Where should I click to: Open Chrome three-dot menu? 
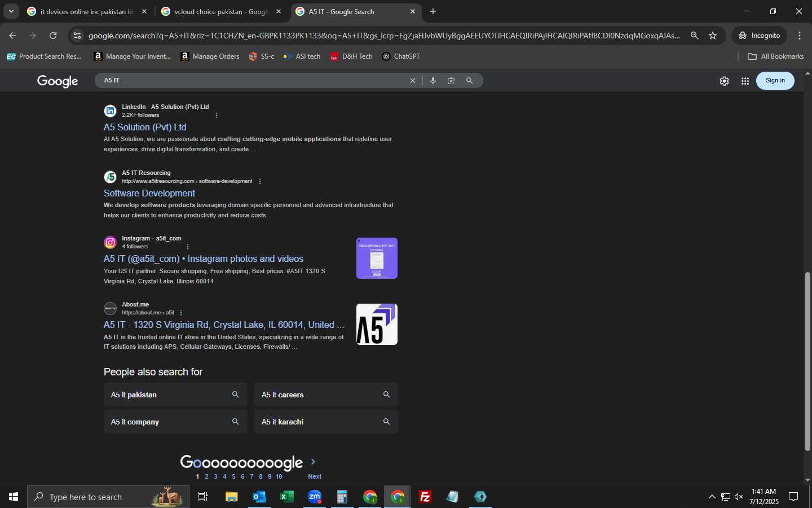pyautogui.click(x=800, y=36)
